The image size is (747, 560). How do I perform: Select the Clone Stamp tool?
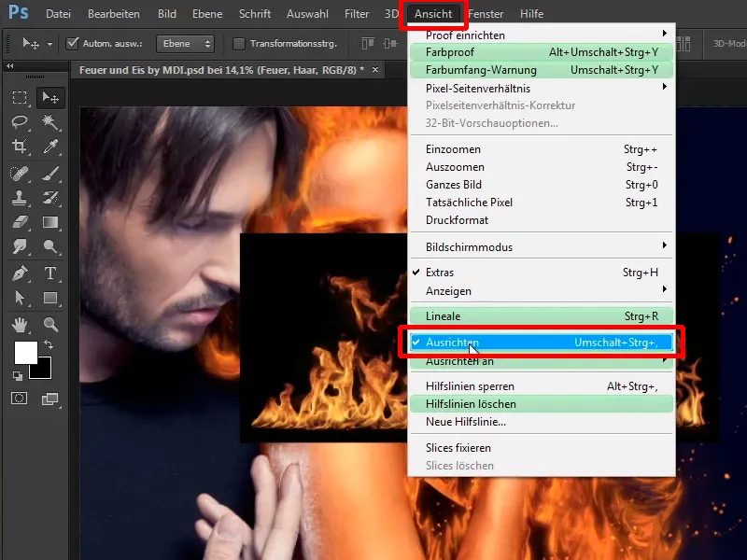coord(20,198)
